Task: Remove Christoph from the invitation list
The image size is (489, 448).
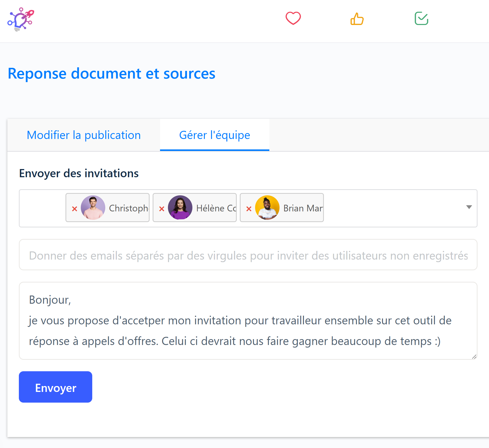Action: click(x=74, y=209)
